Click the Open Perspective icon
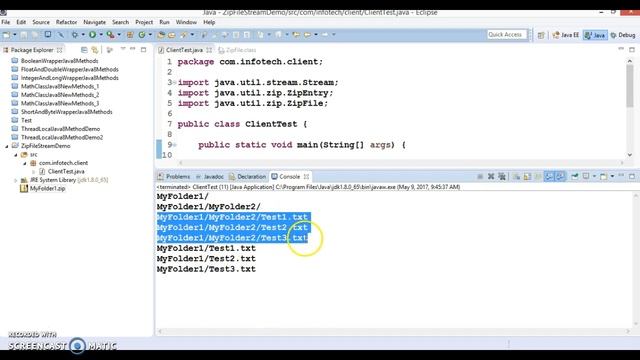This screenshot has width=640, height=360. (x=541, y=35)
